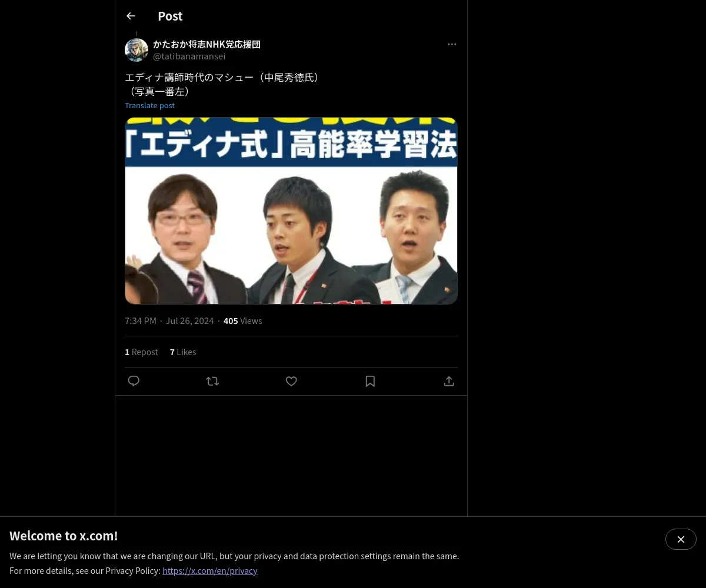Image resolution: width=706 pixels, height=588 pixels.
Task: Click the reply speech bubble icon
Action: pos(134,381)
